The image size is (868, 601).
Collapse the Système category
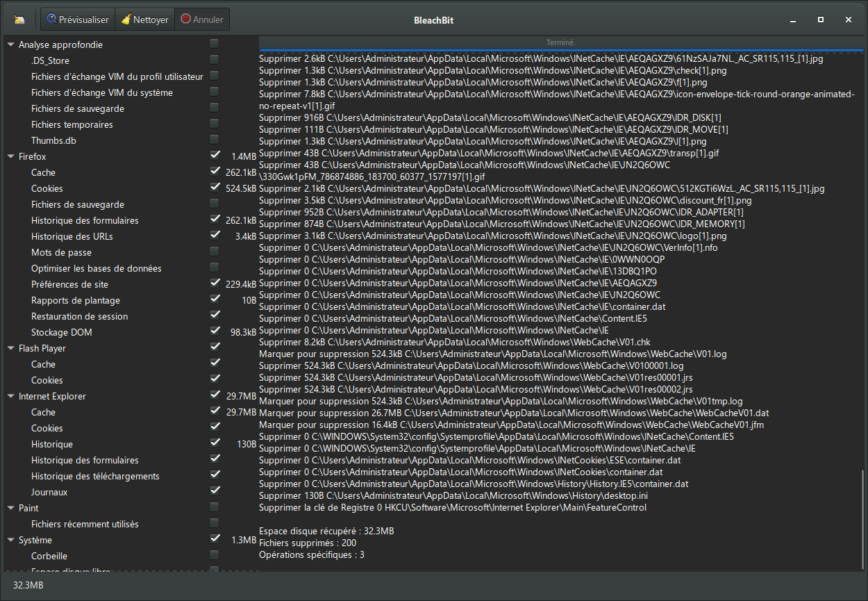point(10,540)
